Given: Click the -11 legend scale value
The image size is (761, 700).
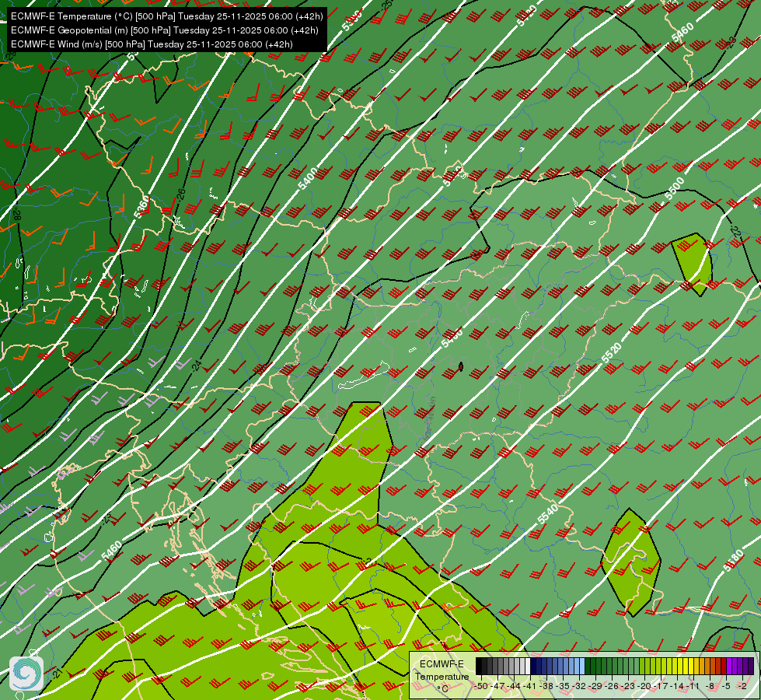Looking at the screenshot, I should [693, 686].
